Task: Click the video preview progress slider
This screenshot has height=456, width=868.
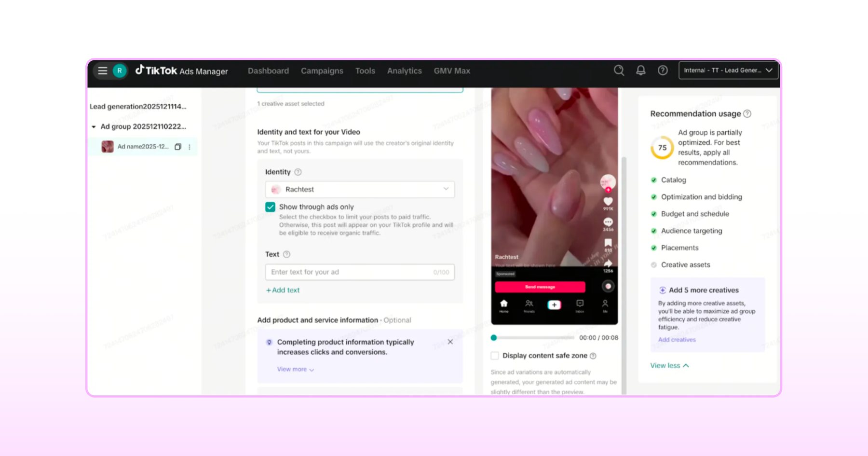Action: (x=533, y=338)
